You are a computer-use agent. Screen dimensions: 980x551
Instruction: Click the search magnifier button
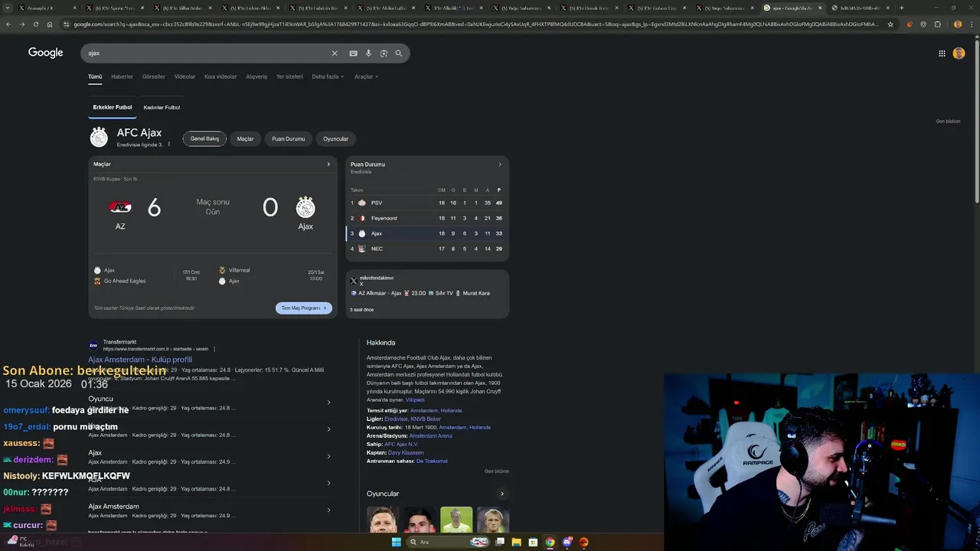pyautogui.click(x=398, y=54)
